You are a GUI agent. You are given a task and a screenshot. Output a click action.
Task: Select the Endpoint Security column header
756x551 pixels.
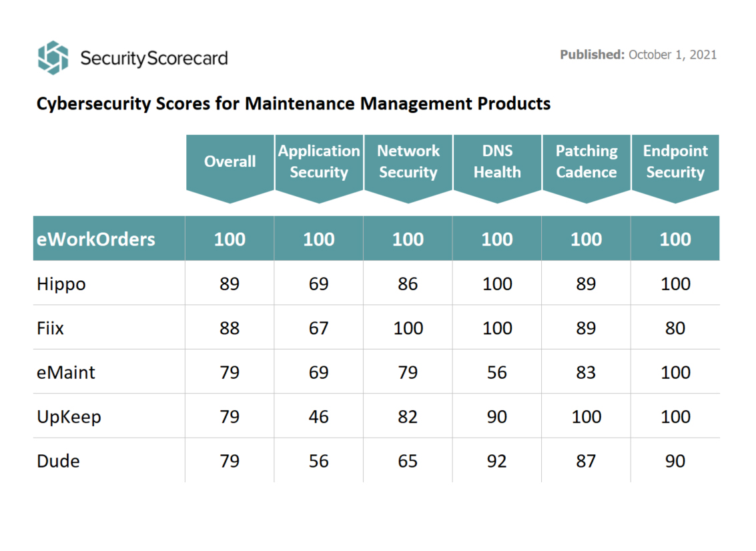[675, 161]
